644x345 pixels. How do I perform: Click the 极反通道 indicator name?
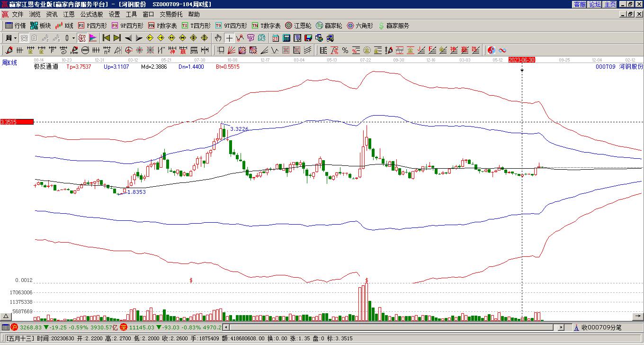[x=46, y=67]
